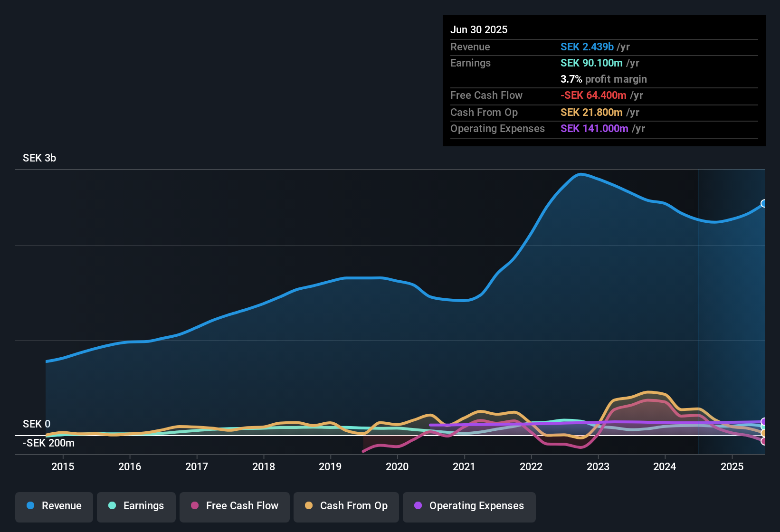The height and width of the screenshot is (532, 780).
Task: Click the teal Earnings legend dot
Action: tap(112, 505)
